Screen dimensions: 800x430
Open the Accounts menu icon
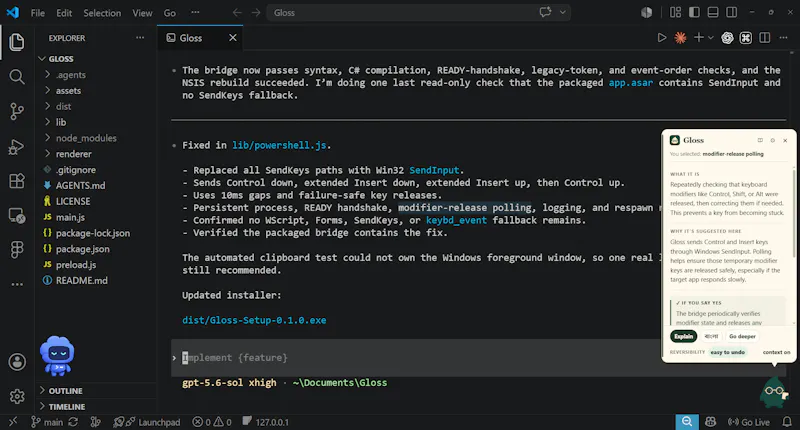click(17, 362)
